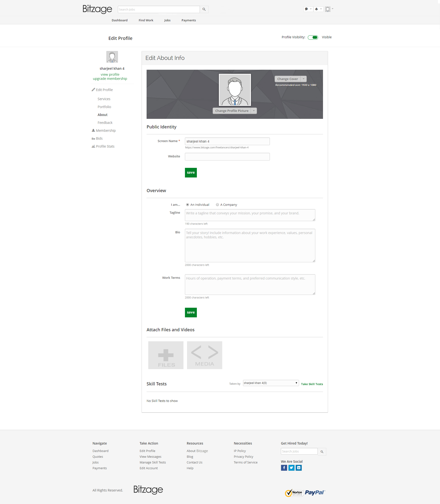Expand the Change Profile Picture dropdown arrow
The height and width of the screenshot is (504, 440).
pos(254,111)
